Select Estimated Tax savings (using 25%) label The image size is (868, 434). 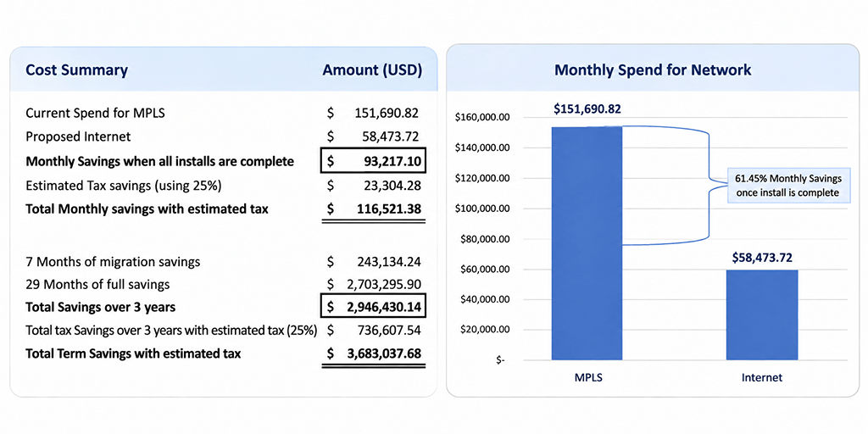(x=124, y=186)
